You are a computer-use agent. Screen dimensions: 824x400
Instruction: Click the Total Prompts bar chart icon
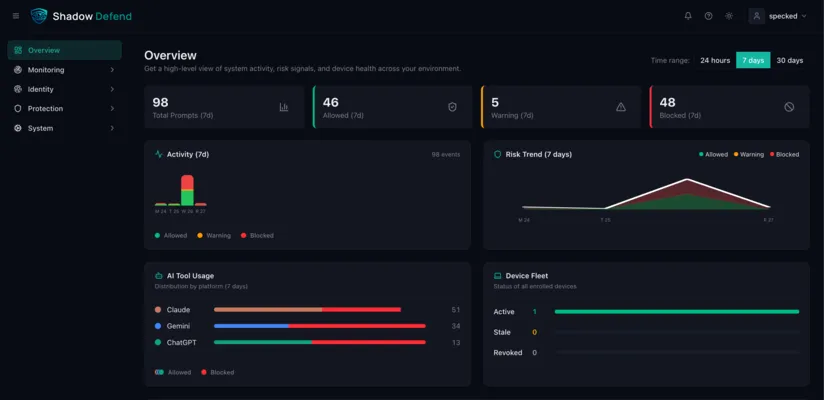click(x=284, y=107)
